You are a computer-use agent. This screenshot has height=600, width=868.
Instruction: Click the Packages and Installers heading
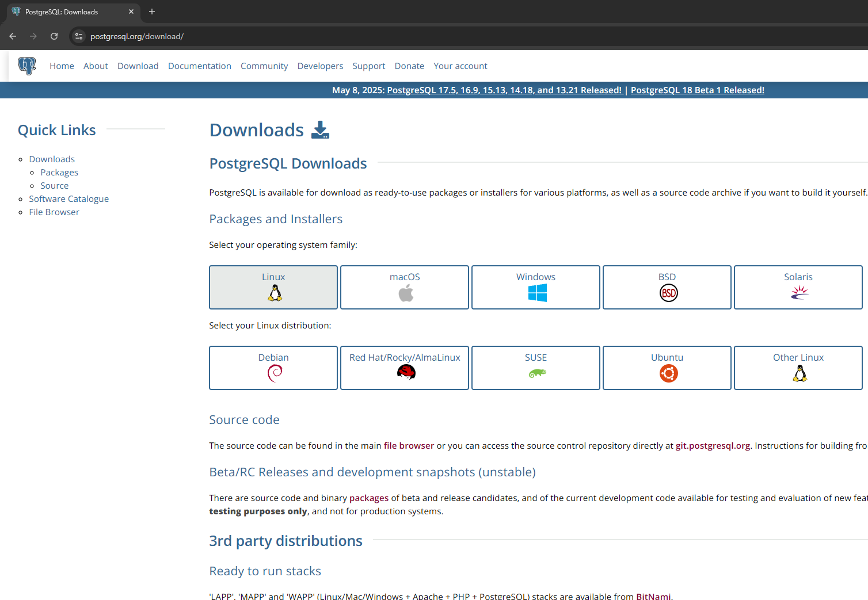pyautogui.click(x=276, y=219)
